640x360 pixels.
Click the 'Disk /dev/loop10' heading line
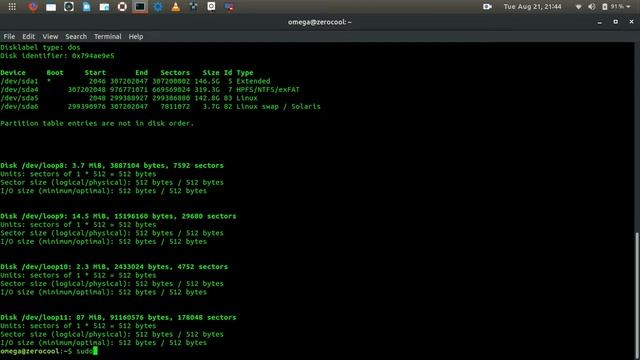coord(114,267)
